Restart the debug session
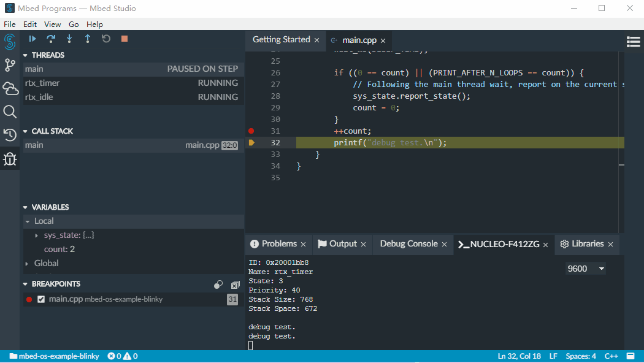This screenshot has height=363, width=644. (x=106, y=39)
